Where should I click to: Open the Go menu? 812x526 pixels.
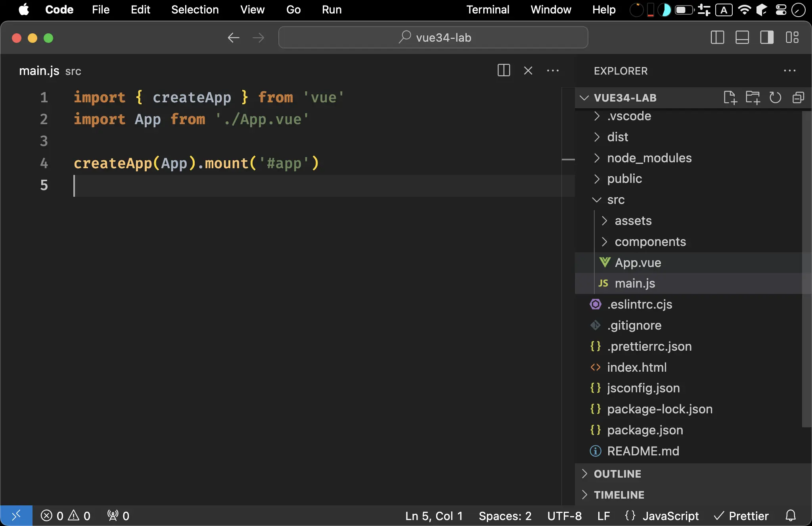(x=293, y=10)
